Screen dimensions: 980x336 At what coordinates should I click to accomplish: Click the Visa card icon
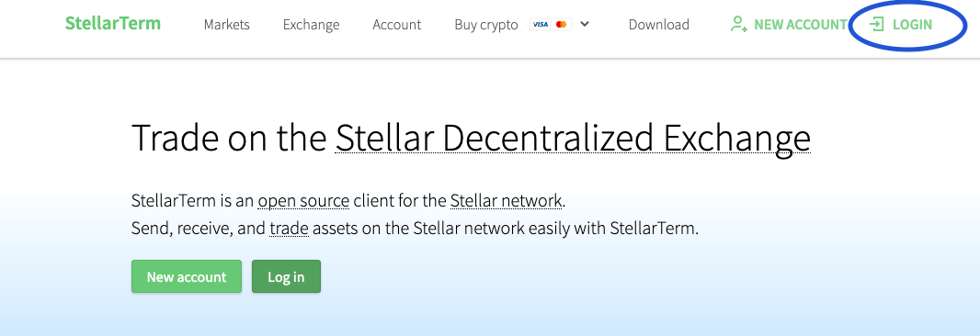[x=540, y=25]
